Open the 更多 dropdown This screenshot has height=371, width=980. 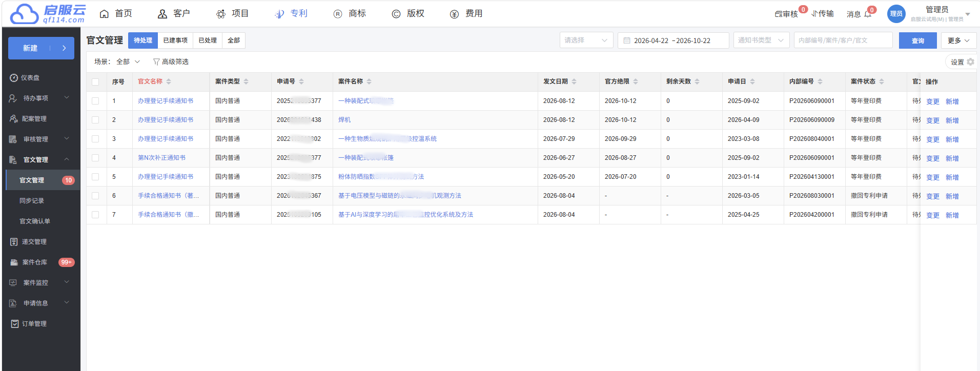[x=958, y=40]
